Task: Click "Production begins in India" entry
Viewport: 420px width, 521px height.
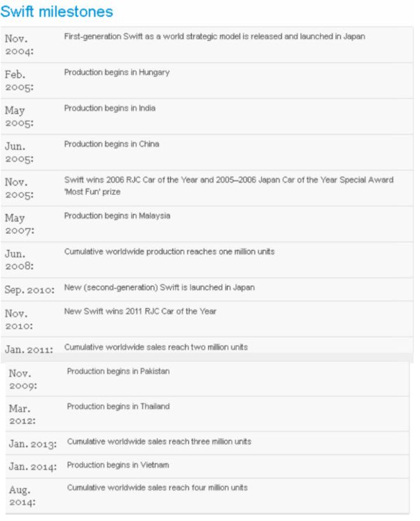Action: point(110,108)
